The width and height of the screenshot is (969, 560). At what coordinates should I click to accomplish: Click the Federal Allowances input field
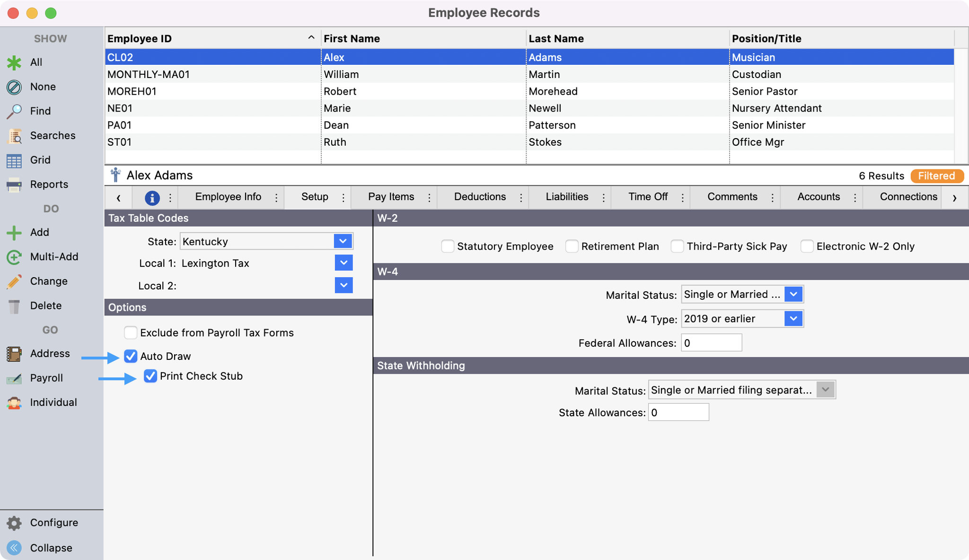click(711, 343)
